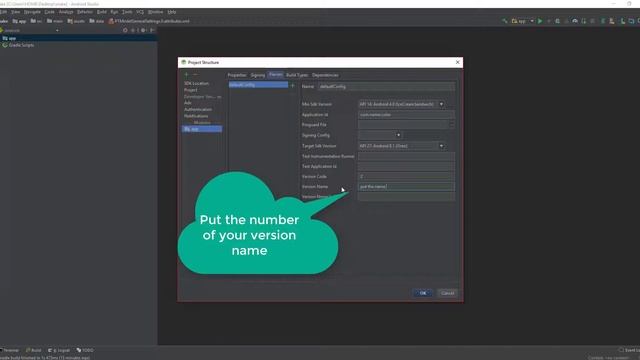
Task: Click the Version Code input field
Action: pyautogui.click(x=406, y=176)
